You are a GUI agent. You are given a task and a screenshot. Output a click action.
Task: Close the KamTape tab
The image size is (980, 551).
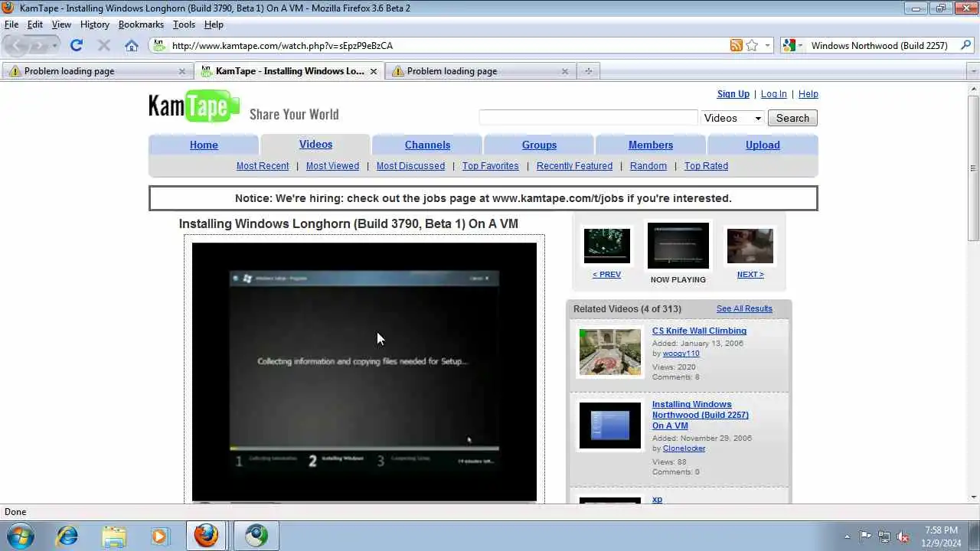click(x=374, y=71)
